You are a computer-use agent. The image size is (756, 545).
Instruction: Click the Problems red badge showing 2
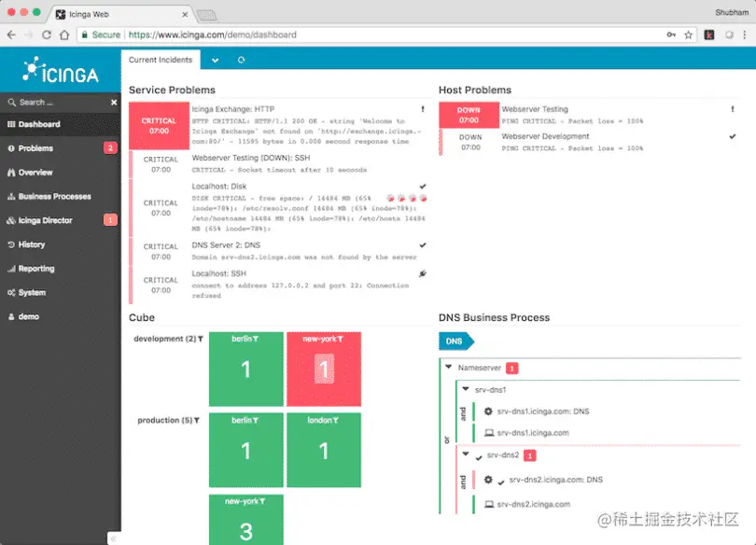click(x=110, y=148)
